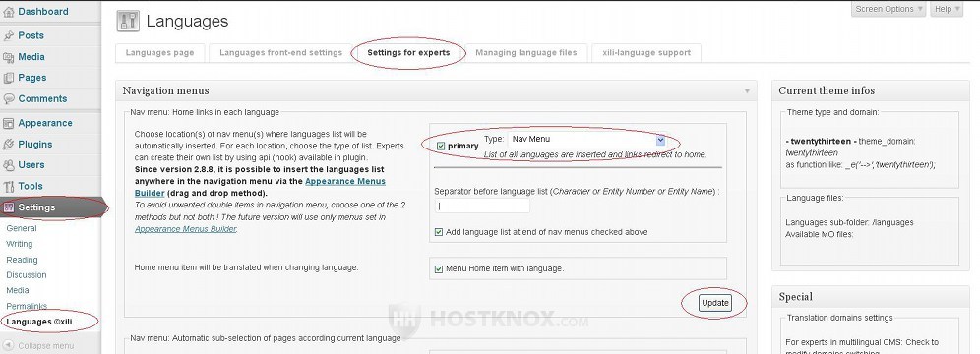Open Discussion settings submenu

click(x=27, y=275)
